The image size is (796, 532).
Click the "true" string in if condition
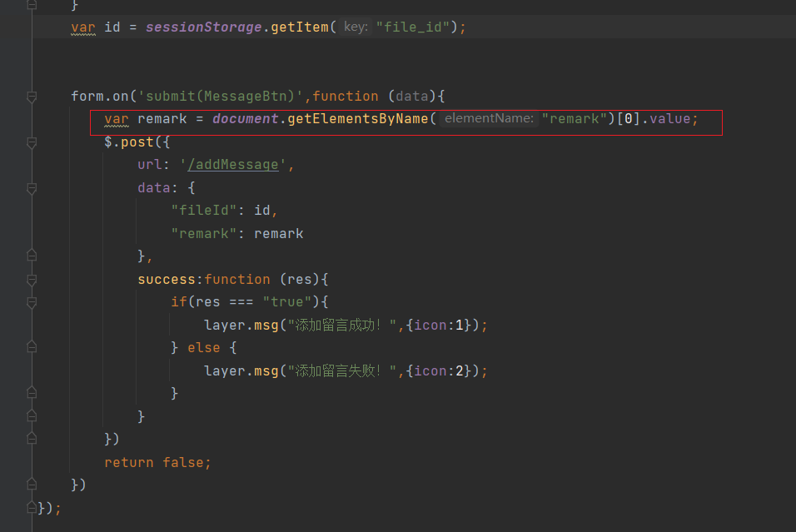(x=286, y=302)
